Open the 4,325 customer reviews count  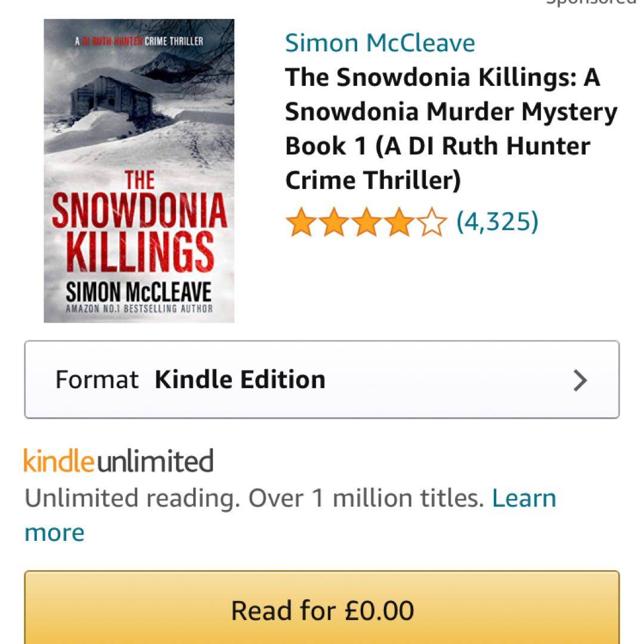497,222
